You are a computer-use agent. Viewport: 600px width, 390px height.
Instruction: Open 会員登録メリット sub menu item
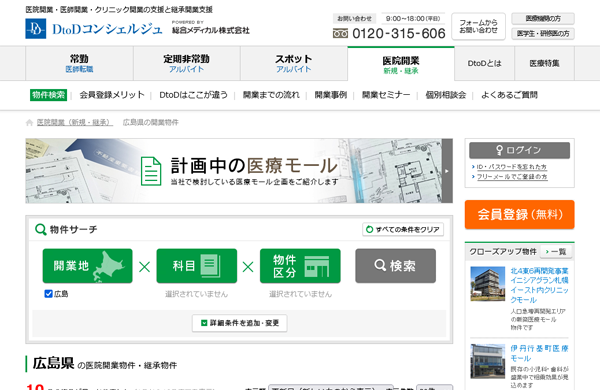pyautogui.click(x=112, y=95)
